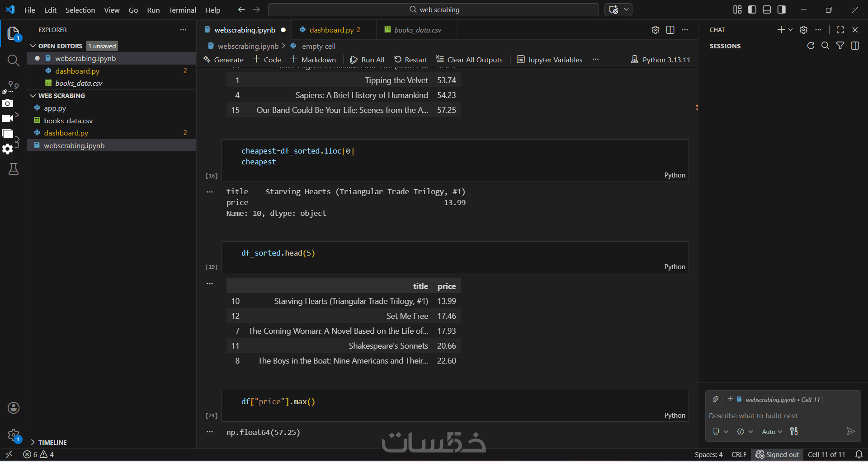This screenshot has height=462, width=868.
Task: Toggle the secondary side bar layout button
Action: tap(782, 9)
